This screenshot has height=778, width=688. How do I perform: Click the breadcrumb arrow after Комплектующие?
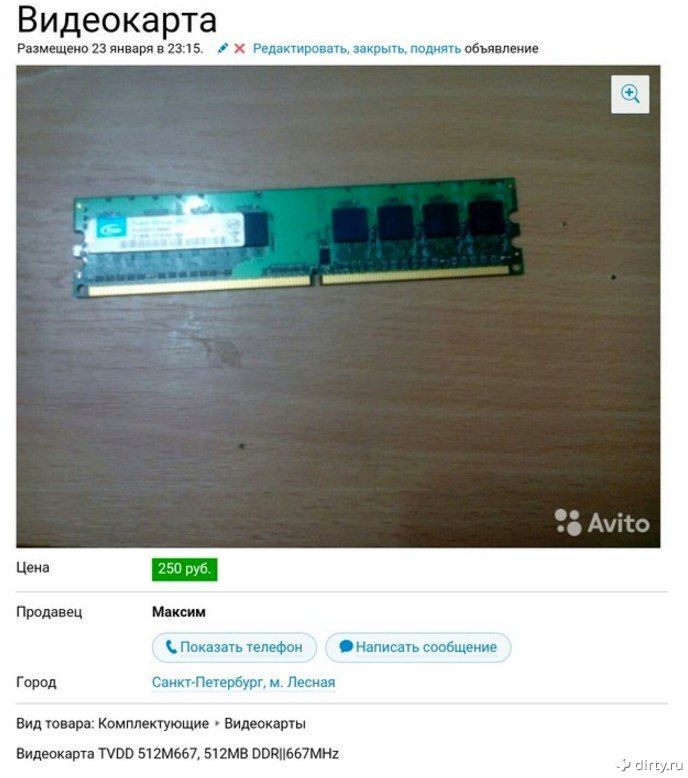pyautogui.click(x=217, y=723)
